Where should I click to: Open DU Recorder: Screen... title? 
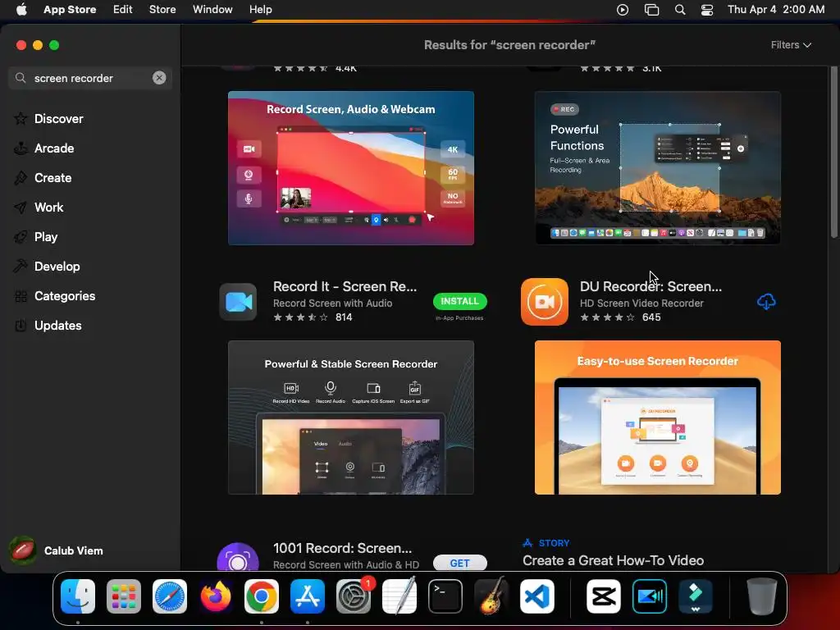[651, 286]
